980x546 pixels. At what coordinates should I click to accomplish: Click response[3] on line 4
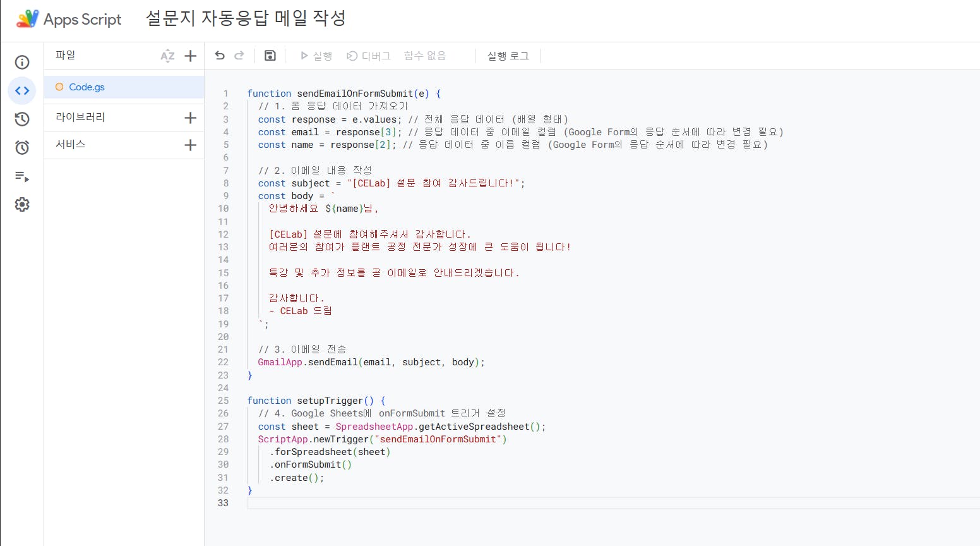coord(366,132)
